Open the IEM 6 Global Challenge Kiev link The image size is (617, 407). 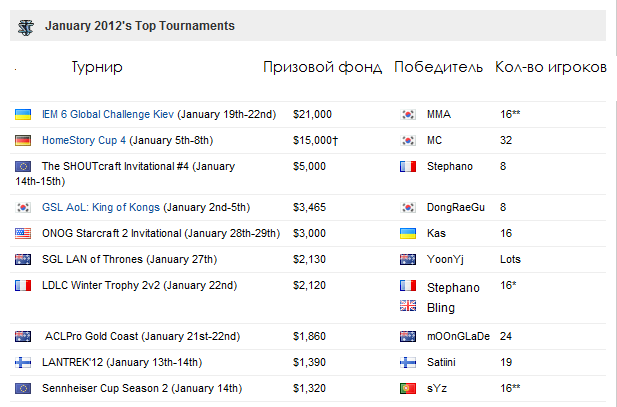[108, 115]
